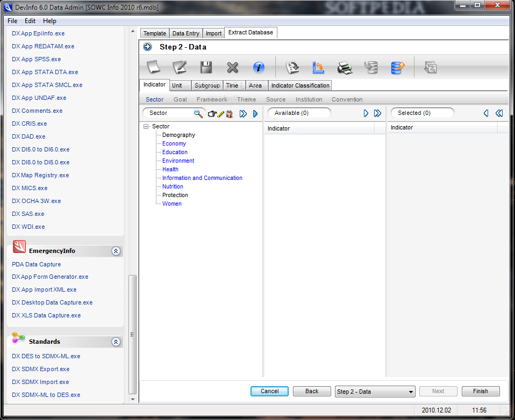The image size is (515, 420).
Task: Select Information and Communication tree item
Action: (x=202, y=178)
